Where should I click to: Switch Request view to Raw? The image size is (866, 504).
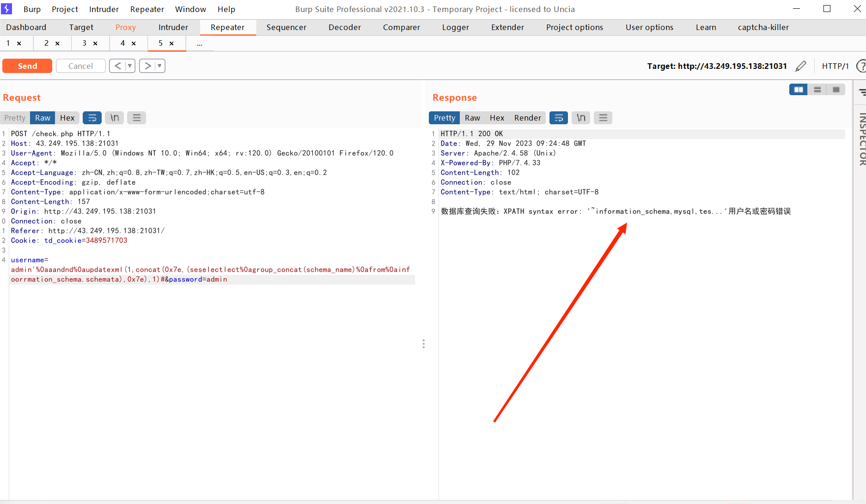43,118
